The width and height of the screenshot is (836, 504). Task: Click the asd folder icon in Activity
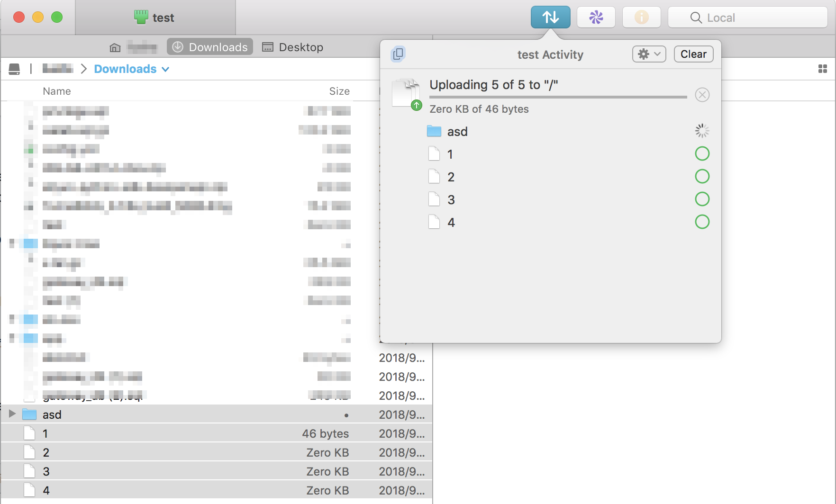(x=434, y=131)
